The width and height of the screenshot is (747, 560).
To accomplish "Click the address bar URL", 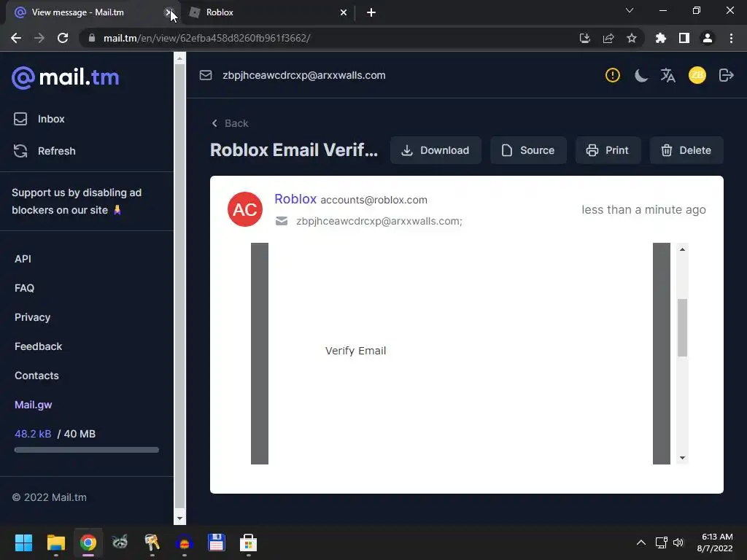I will pyautogui.click(x=207, y=38).
